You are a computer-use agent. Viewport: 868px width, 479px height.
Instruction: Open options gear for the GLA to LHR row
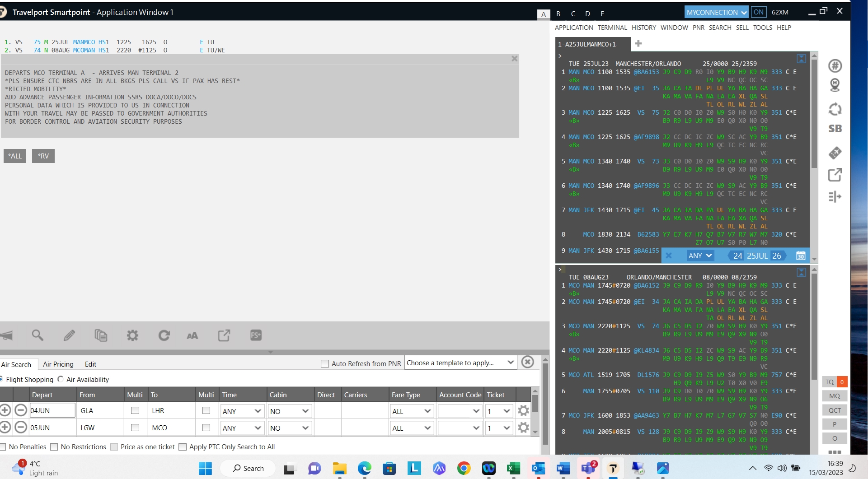click(523, 410)
